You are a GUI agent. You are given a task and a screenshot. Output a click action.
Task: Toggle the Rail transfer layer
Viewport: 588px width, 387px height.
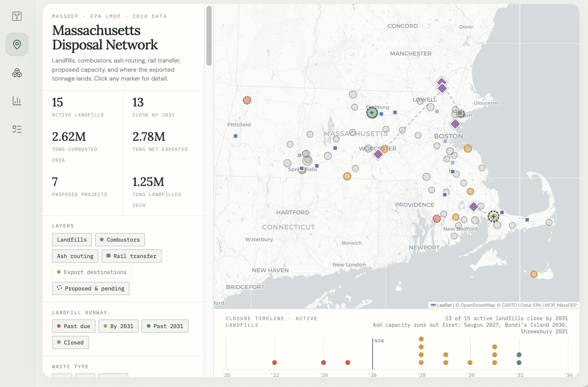coord(131,256)
